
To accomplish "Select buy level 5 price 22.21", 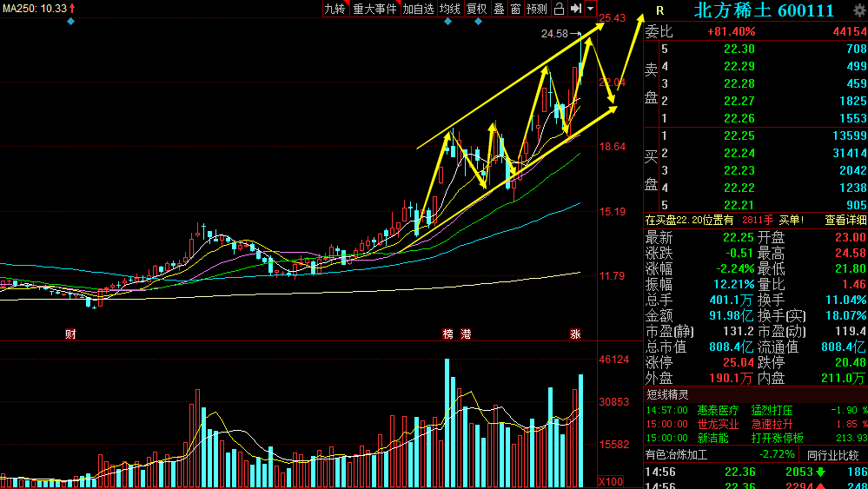I will point(739,205).
